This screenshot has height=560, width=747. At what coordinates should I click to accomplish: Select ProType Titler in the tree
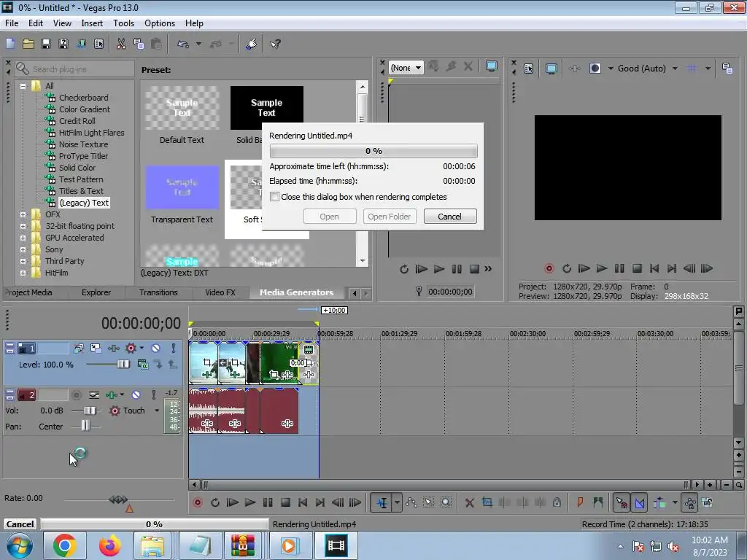click(83, 156)
